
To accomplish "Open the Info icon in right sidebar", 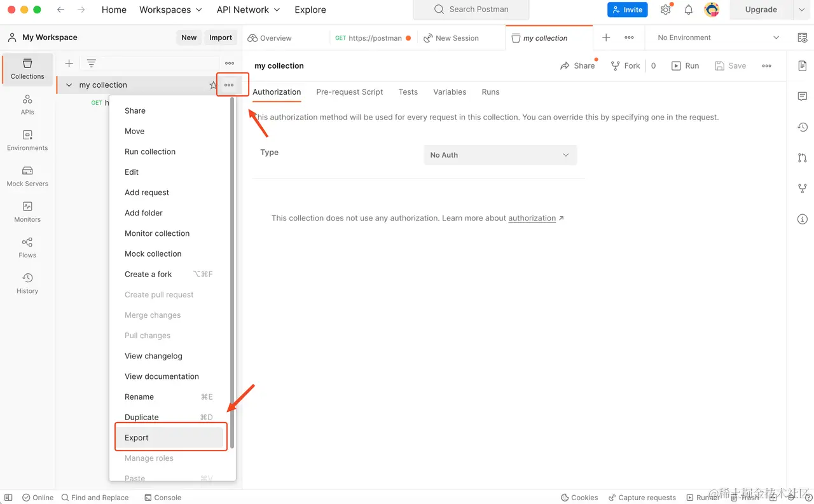I will [x=803, y=219].
